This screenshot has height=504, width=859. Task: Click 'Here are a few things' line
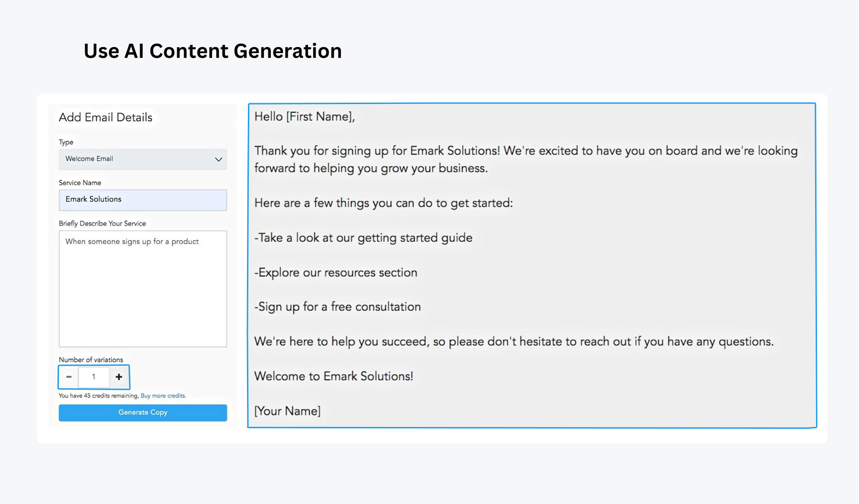pyautogui.click(x=383, y=203)
